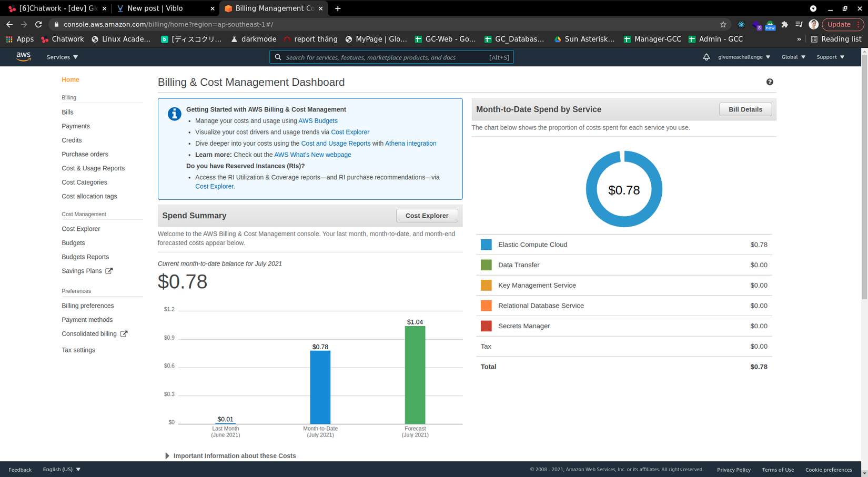868x477 pixels.
Task: Click the blue Elastic Compute Cloud swatch
Action: point(486,245)
